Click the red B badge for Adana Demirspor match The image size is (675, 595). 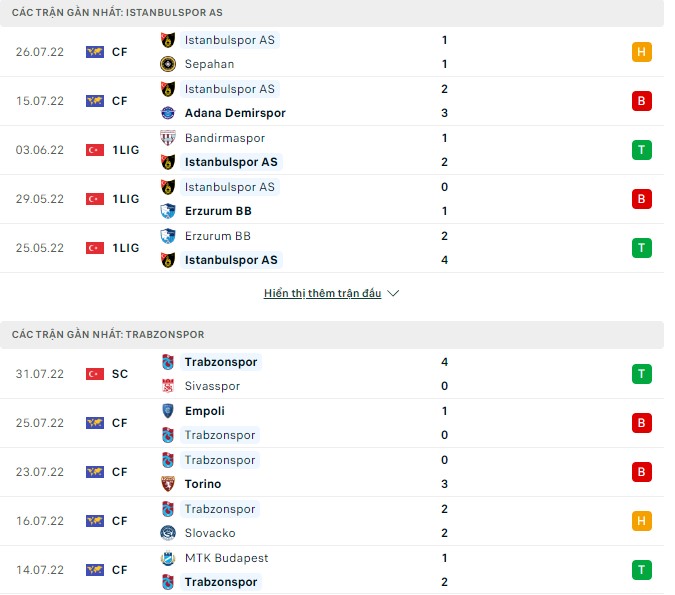coord(642,101)
